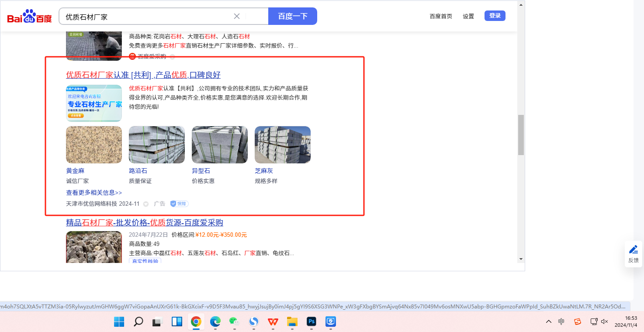Click the vertical scrollbar thumb
The image size is (644, 332).
pos(521,135)
